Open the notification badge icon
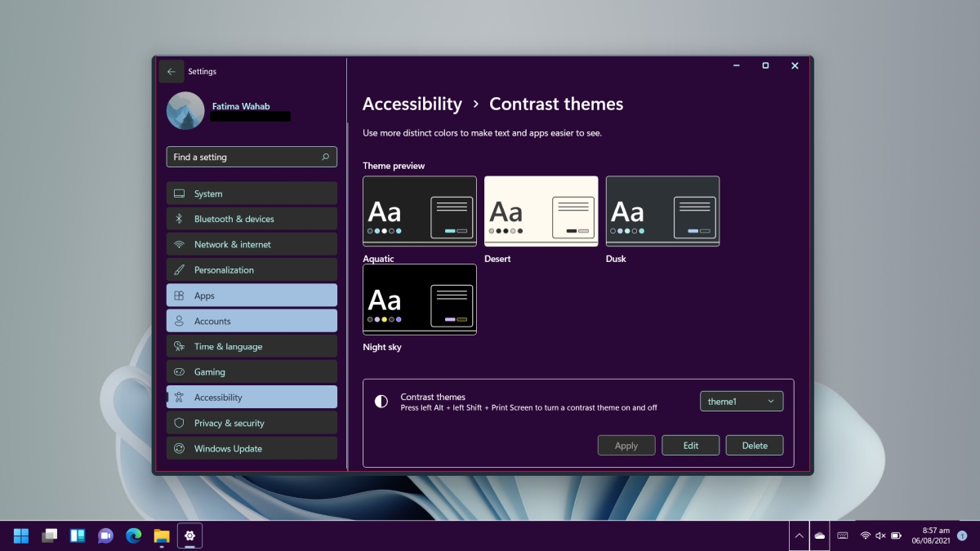The width and height of the screenshot is (980, 551). coord(962,535)
